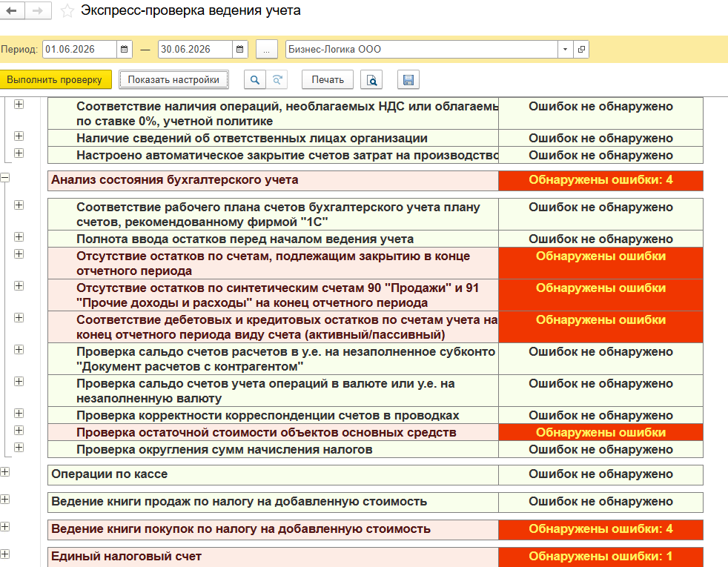
Task: Select Ведение книги покупок по налогу heading
Action: point(241,529)
